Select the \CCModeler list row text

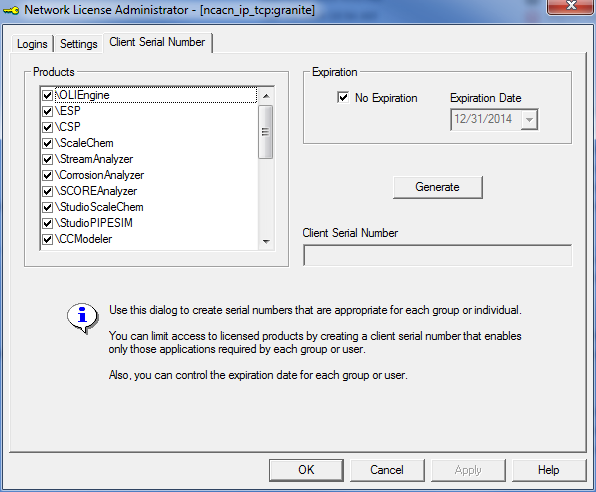pos(84,239)
